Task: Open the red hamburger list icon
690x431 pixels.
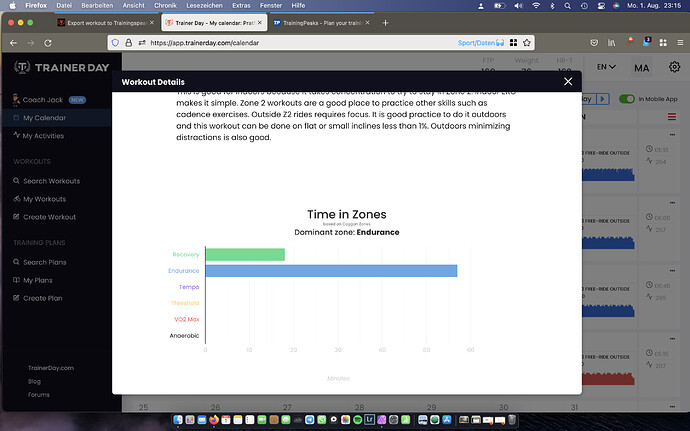Action: point(672,117)
